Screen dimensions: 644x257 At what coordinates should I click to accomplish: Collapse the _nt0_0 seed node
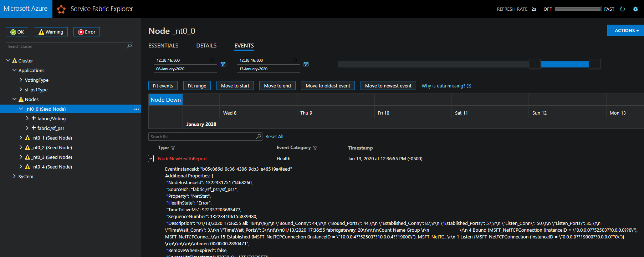21,109
